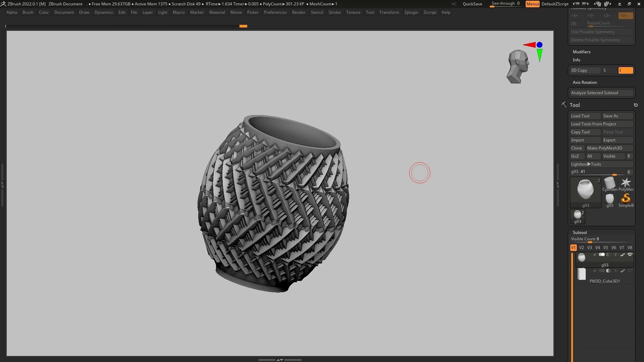Click the previous UI layout arrow icon
This screenshot has width=644, height=362.
597,4
